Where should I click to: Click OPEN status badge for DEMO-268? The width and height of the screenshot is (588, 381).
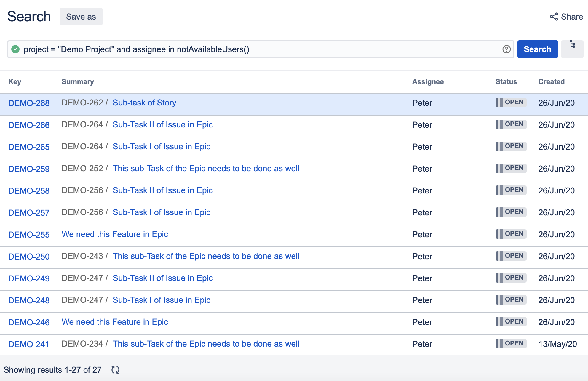click(511, 103)
